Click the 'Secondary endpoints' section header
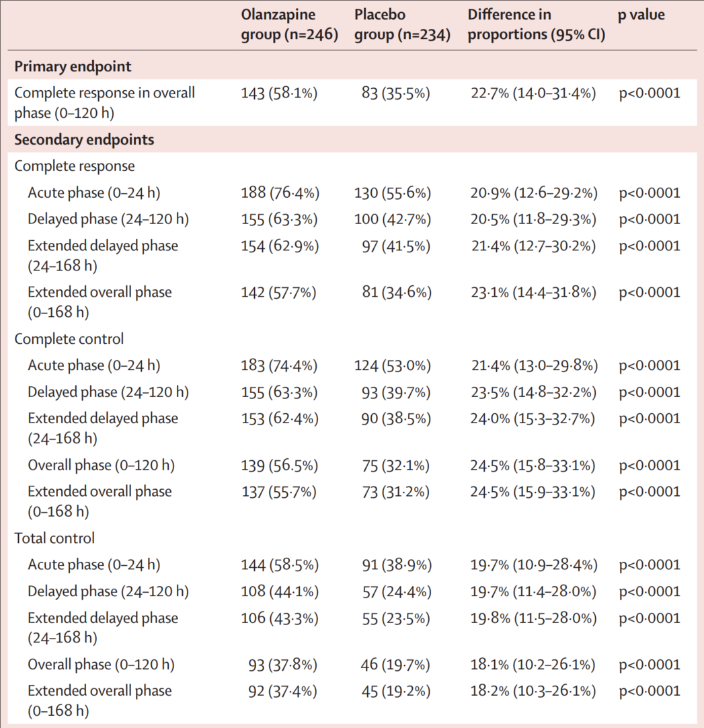The image size is (704, 728). pos(84,140)
